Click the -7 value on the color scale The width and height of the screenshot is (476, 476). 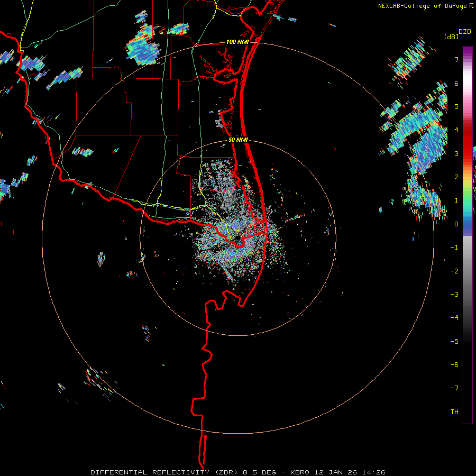click(x=454, y=388)
